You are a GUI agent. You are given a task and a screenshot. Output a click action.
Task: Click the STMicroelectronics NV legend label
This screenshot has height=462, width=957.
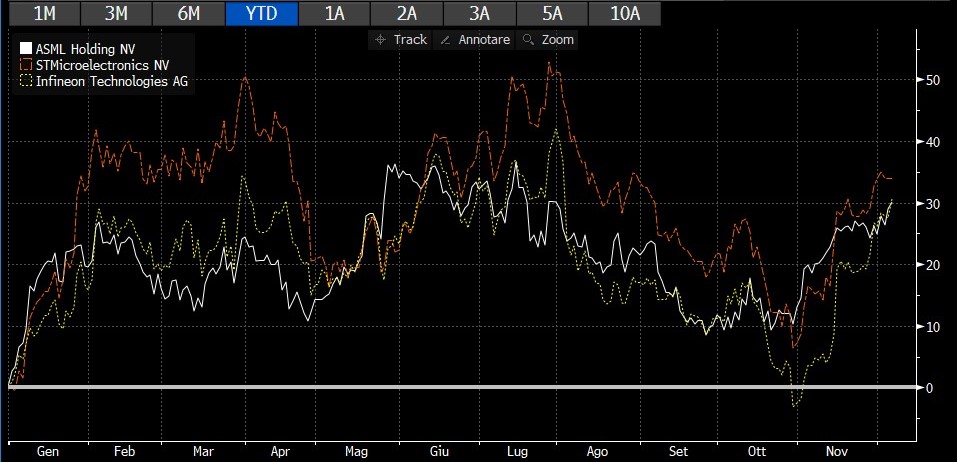tap(102, 64)
